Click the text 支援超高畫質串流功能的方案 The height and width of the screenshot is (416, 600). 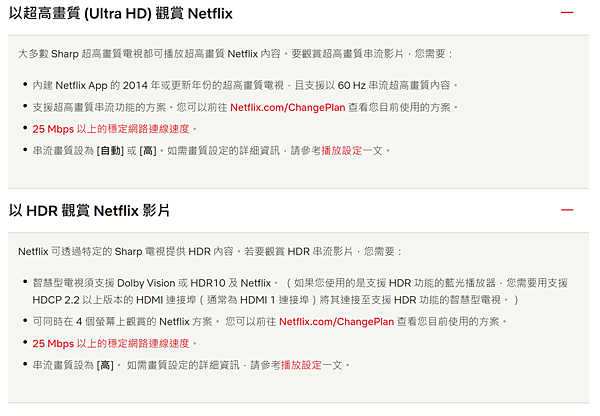(x=99, y=108)
